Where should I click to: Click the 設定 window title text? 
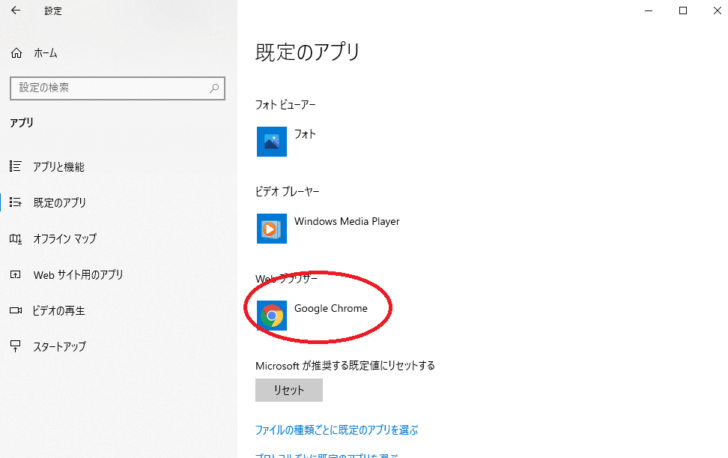[x=53, y=11]
